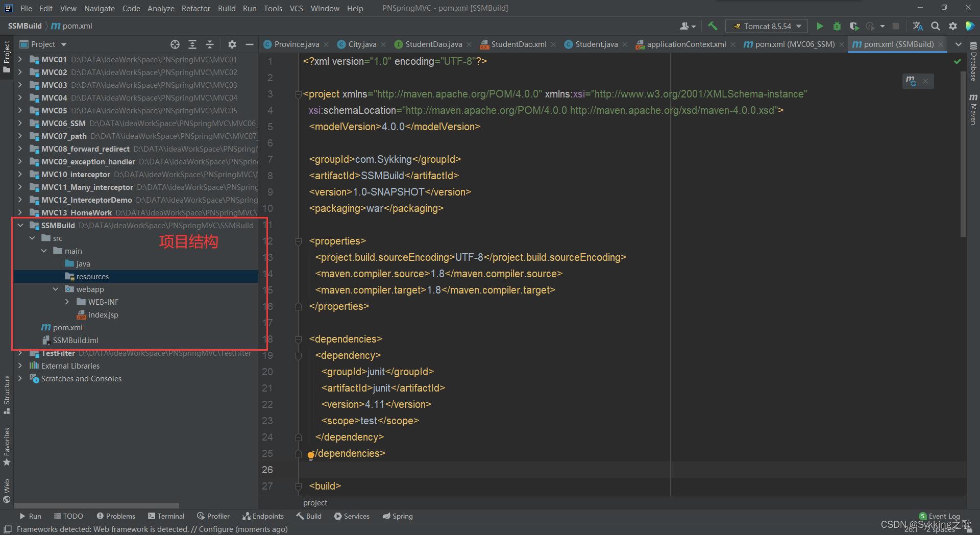Click the lightbulb intention icon on line 25
This screenshot has height=535, width=980.
[310, 455]
